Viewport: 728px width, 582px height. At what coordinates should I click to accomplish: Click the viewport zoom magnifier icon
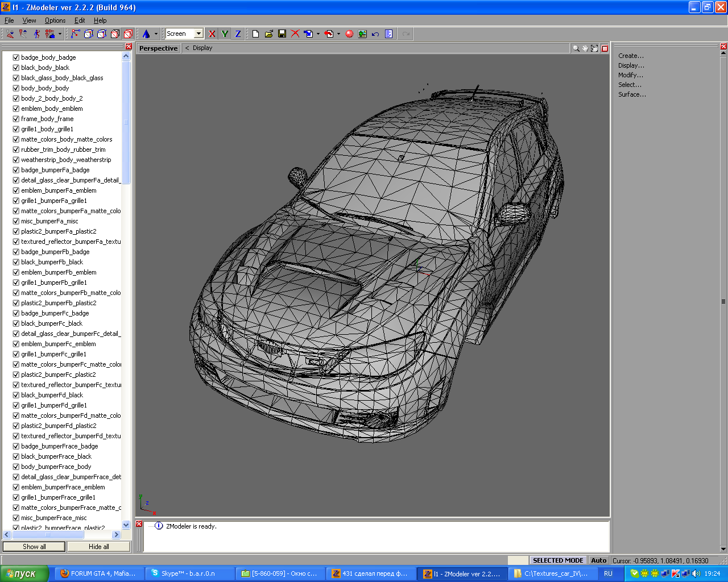pos(576,48)
